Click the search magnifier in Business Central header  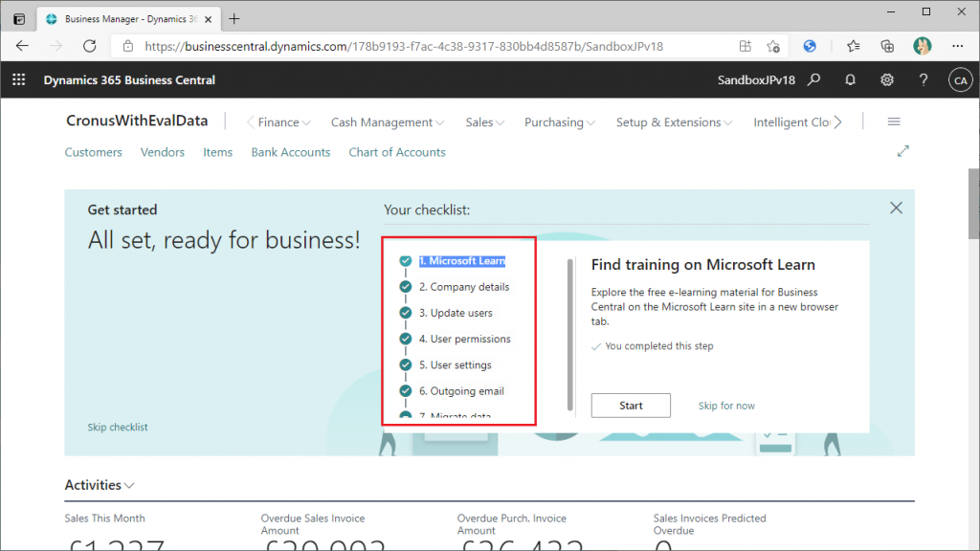[x=813, y=80]
